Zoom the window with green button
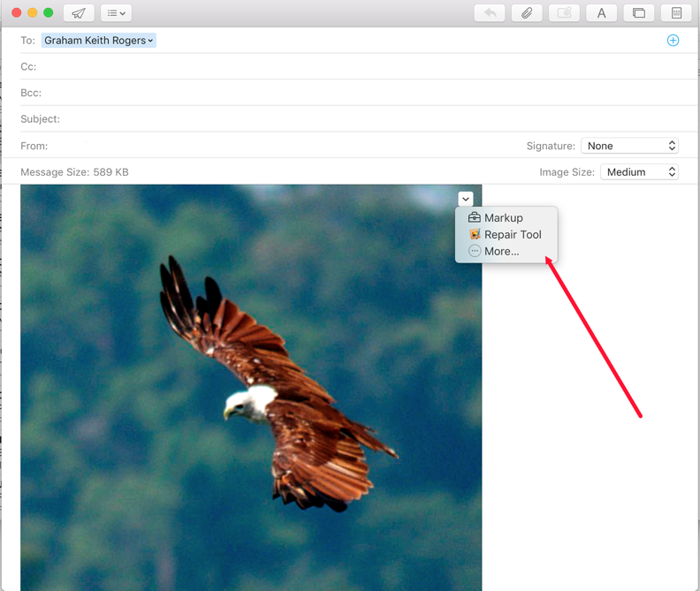This screenshot has height=591, width=700. tap(49, 12)
